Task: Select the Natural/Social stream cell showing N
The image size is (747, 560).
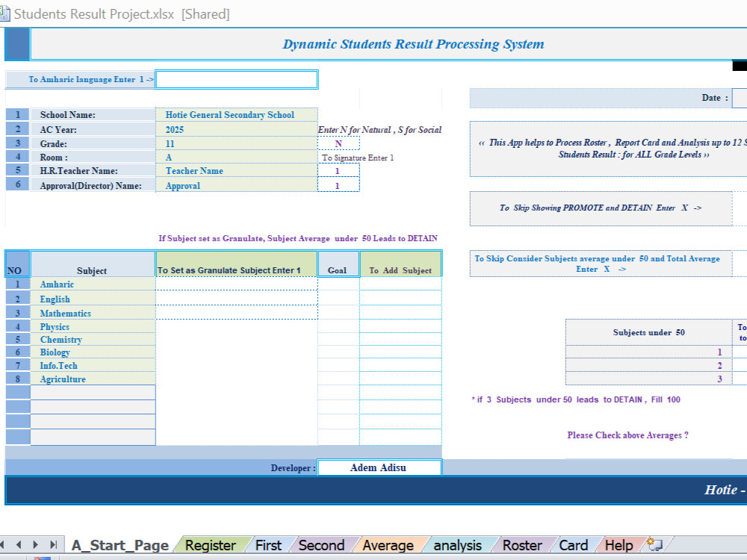Action: [x=338, y=143]
